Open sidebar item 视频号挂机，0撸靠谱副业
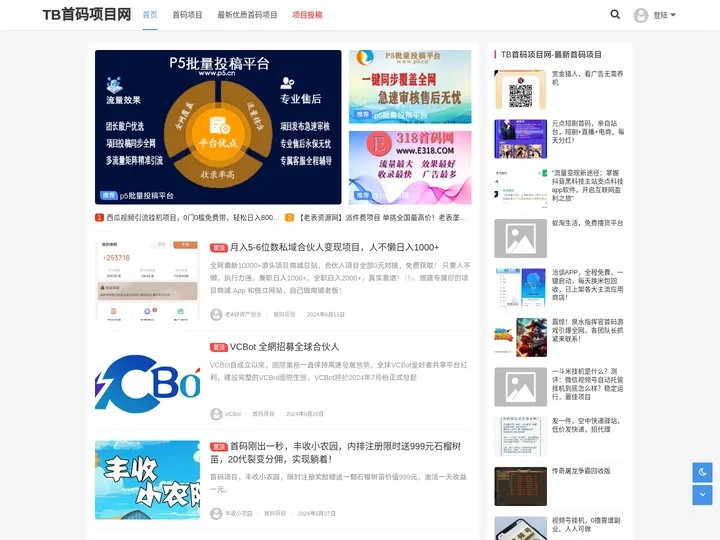 586,524
